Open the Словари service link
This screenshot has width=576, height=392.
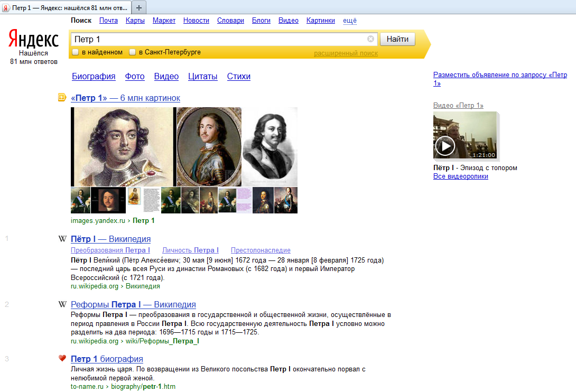click(230, 21)
